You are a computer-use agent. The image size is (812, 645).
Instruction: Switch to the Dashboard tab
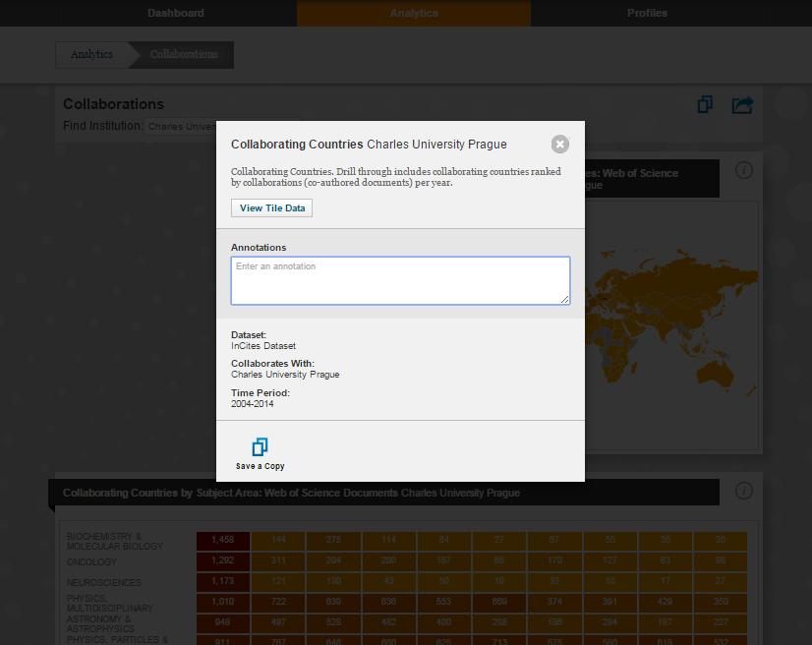[x=176, y=13]
